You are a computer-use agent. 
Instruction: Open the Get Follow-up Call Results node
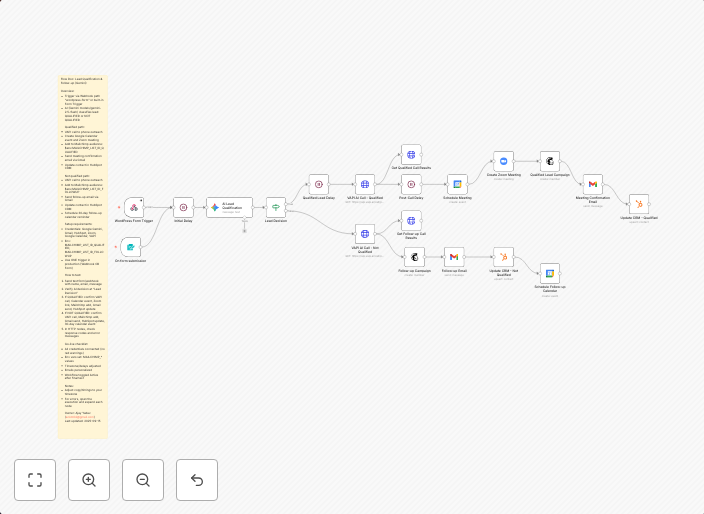point(411,220)
